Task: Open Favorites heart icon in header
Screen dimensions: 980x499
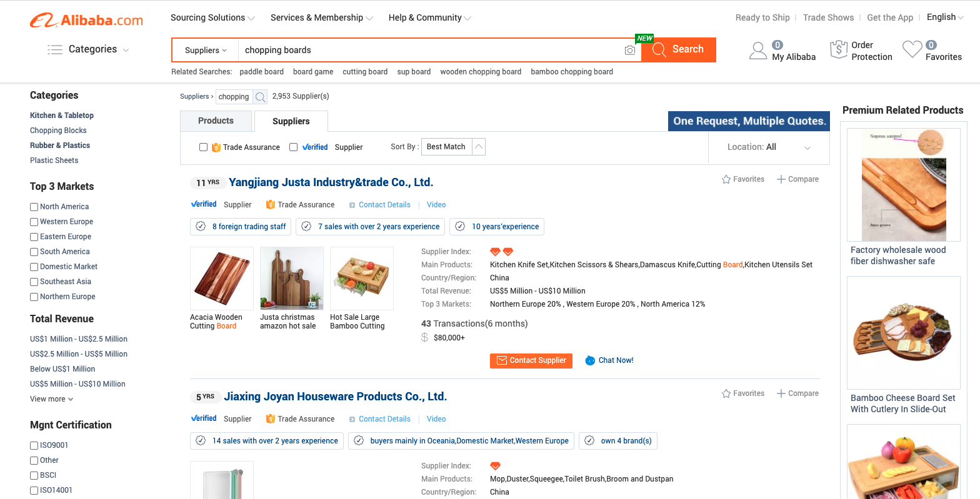Action: (912, 50)
